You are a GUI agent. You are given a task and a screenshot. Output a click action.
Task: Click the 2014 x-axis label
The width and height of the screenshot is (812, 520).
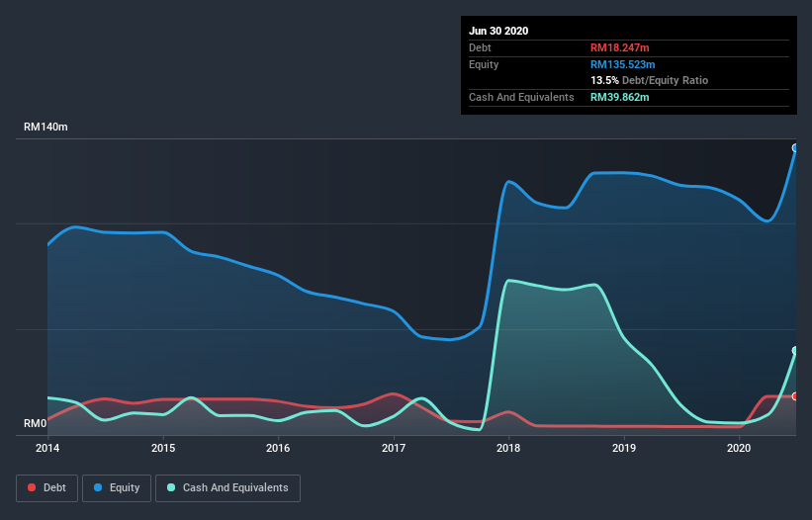(47, 448)
